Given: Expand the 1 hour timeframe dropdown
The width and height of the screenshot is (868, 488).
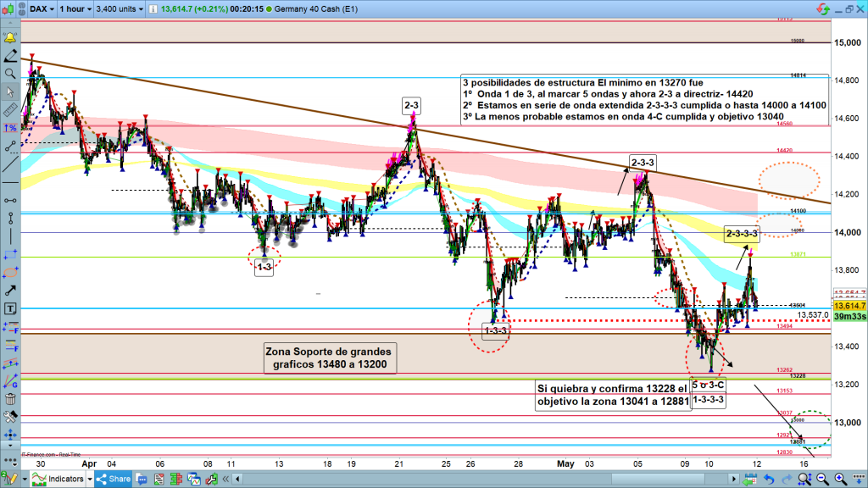Looking at the screenshot, I should click(x=75, y=10).
